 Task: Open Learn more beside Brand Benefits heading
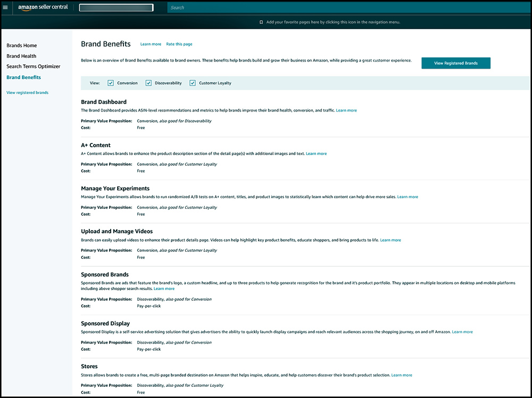coord(151,44)
